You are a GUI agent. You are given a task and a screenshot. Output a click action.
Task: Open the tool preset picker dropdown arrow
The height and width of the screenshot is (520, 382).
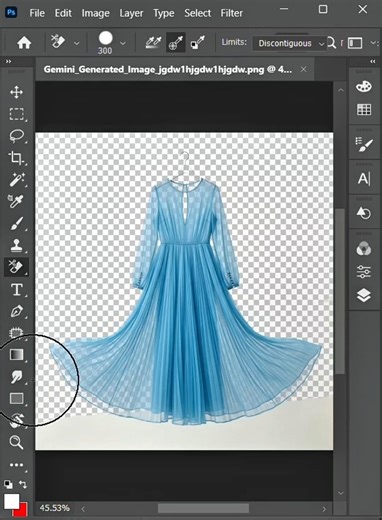tap(77, 43)
